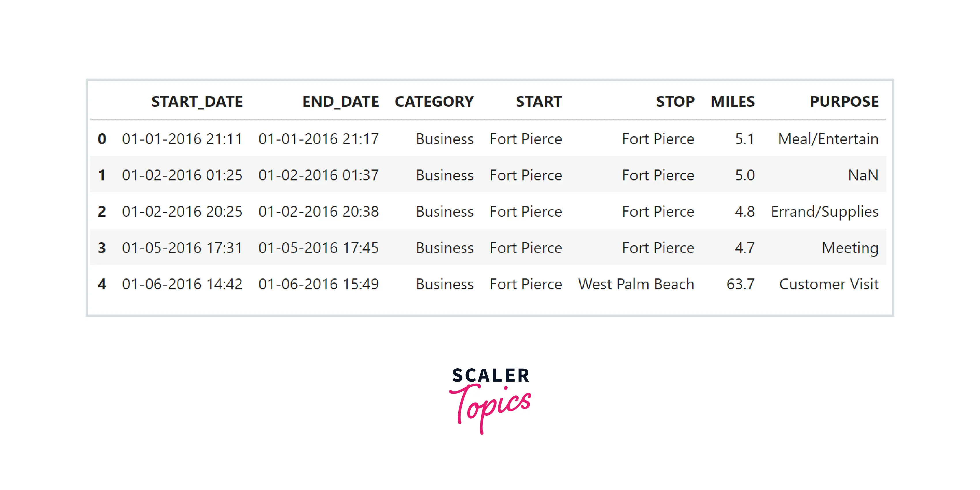Click end date 01-06-2016 15:49
Viewport: 980px width, 490px height.
click(318, 284)
